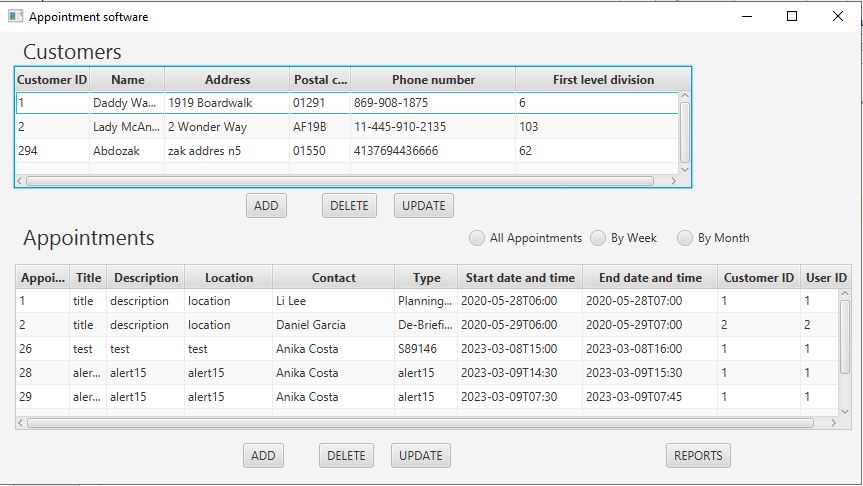Click the ADD button under Customers
Screen dimensions: 863x486
click(x=266, y=206)
